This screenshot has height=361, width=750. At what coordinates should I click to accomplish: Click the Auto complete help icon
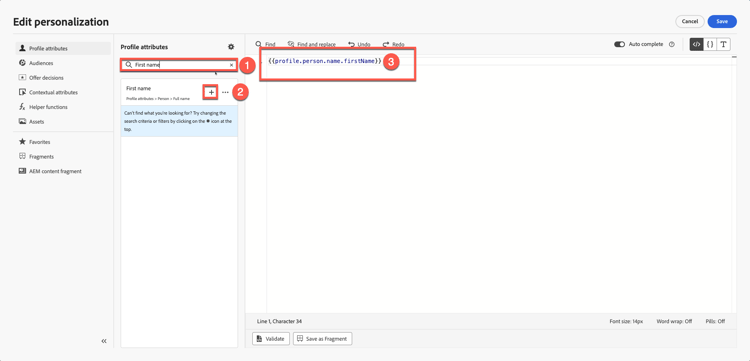[x=672, y=44]
